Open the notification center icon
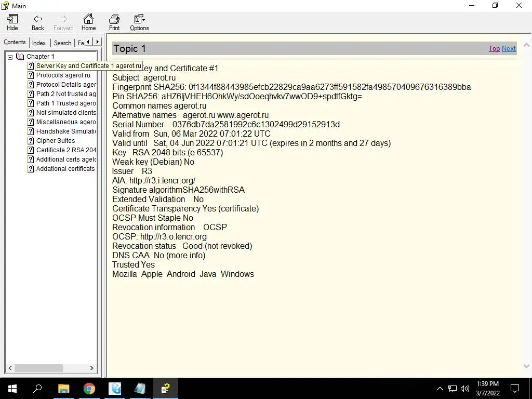The height and width of the screenshot is (399, 532). [515, 389]
